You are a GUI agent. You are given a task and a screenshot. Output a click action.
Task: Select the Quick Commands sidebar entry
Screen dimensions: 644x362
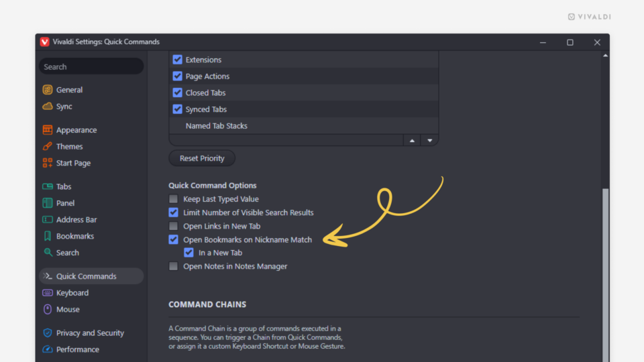point(91,276)
